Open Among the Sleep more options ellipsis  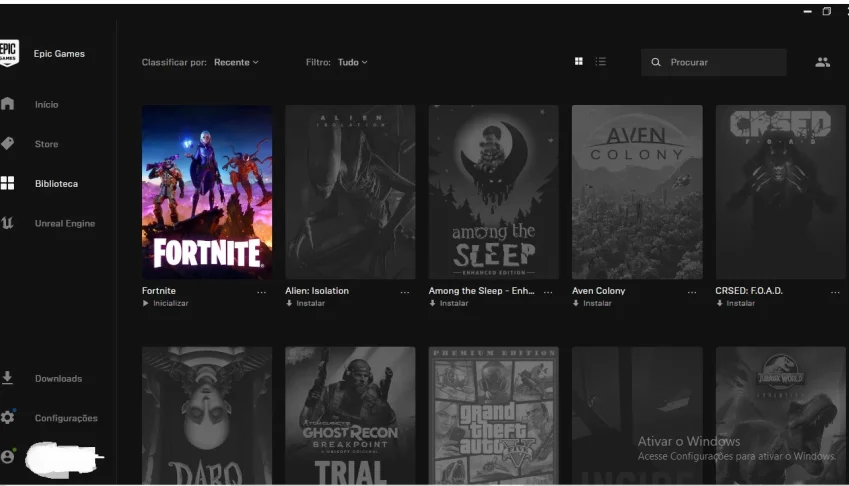(x=548, y=292)
